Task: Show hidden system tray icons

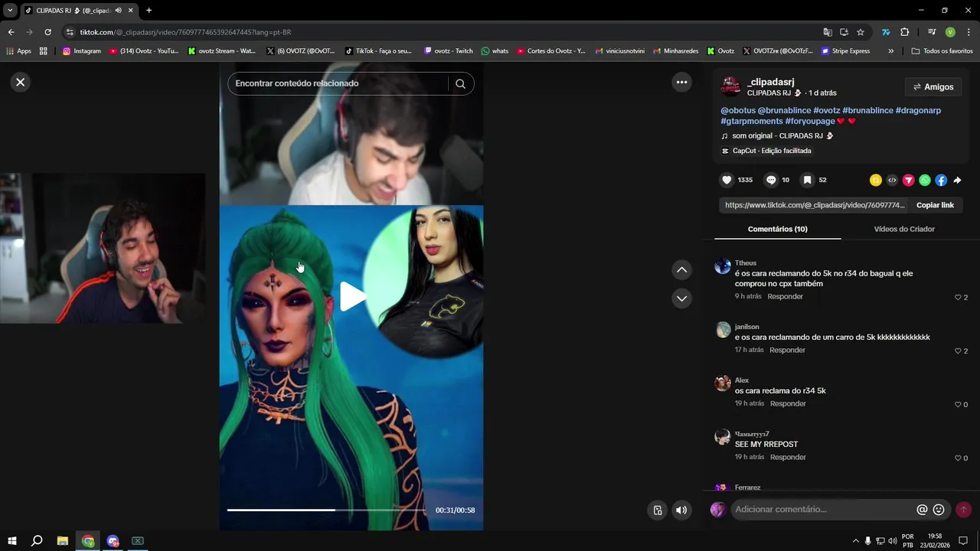Action: 856,541
